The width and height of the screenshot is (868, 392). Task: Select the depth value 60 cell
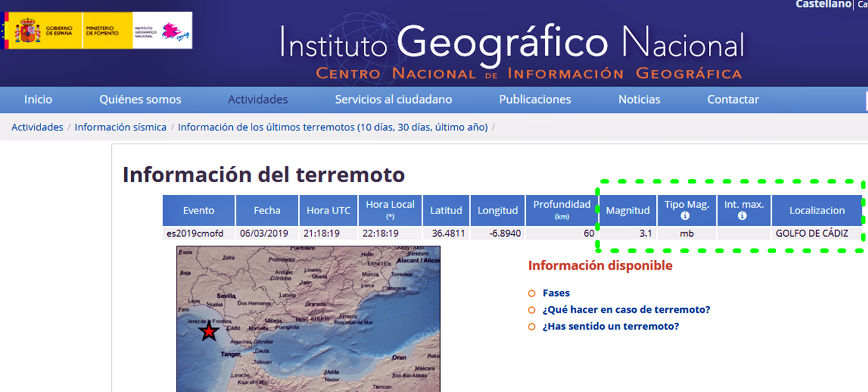[x=562, y=233]
